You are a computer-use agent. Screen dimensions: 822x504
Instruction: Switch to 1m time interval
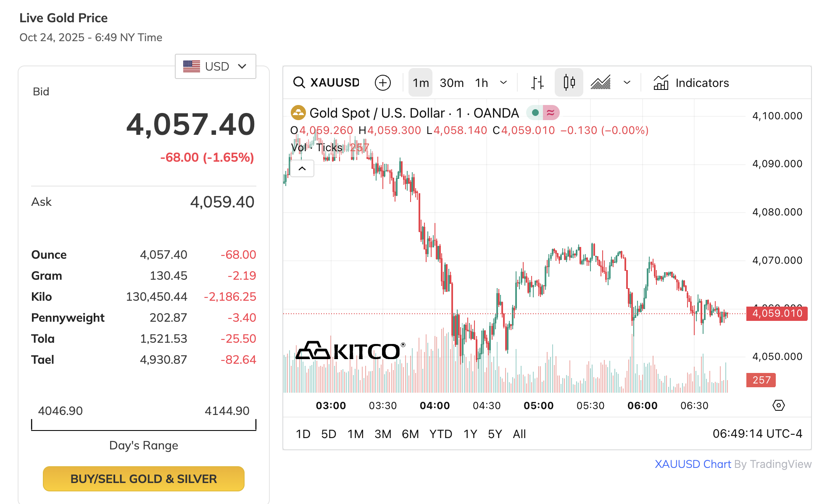pyautogui.click(x=420, y=83)
